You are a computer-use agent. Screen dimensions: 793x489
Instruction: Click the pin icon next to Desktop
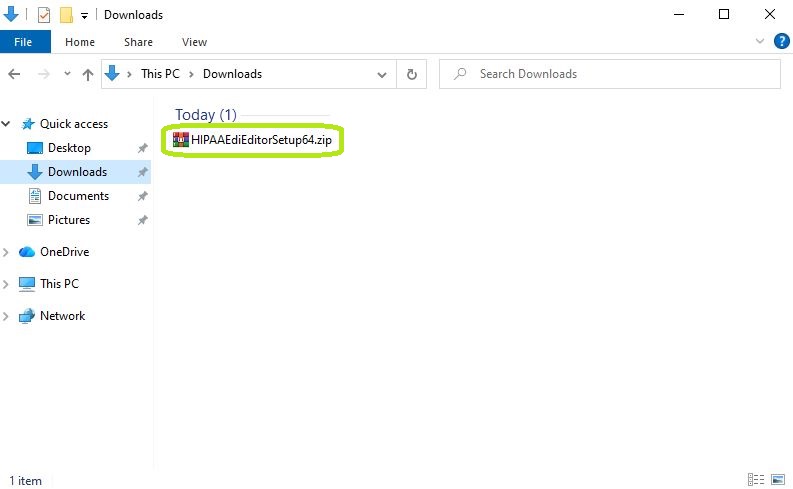[143, 148]
